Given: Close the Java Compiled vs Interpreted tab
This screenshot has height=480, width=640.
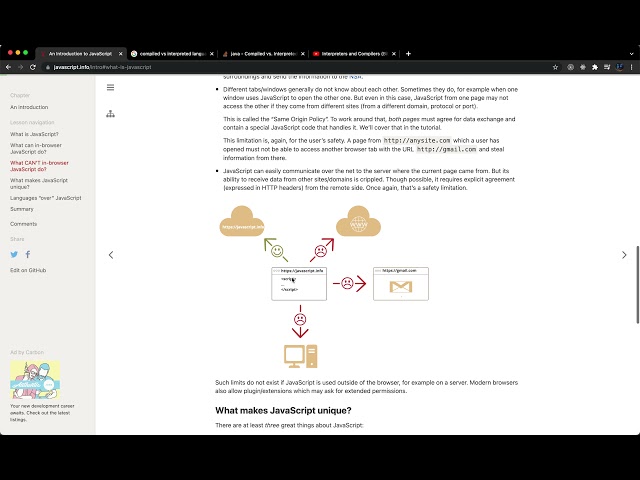Looking at the screenshot, I should 302,53.
